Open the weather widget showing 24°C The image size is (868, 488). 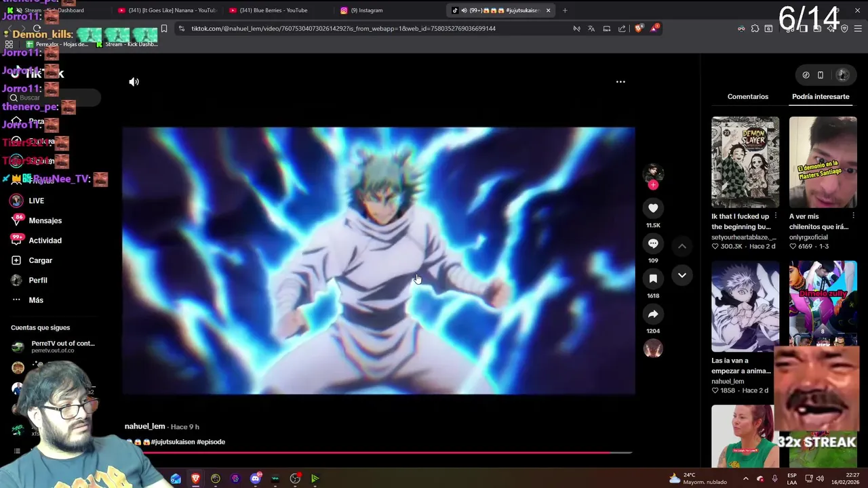click(698, 479)
